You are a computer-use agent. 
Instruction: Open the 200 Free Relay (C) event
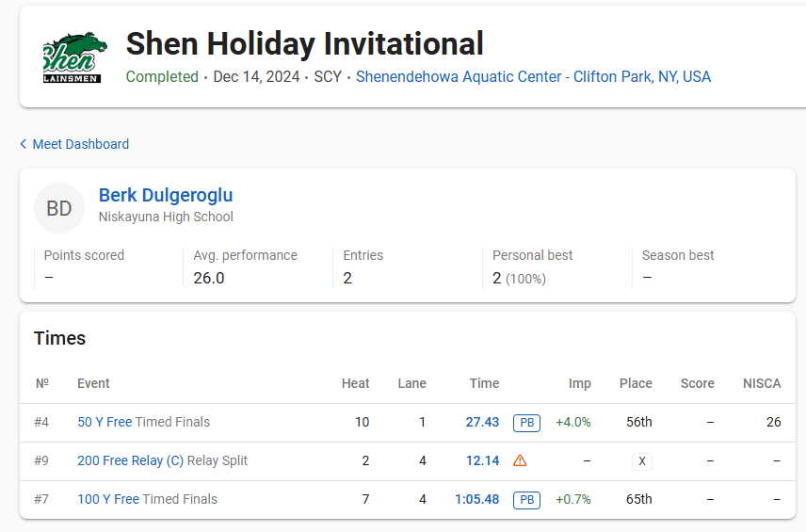click(x=130, y=461)
